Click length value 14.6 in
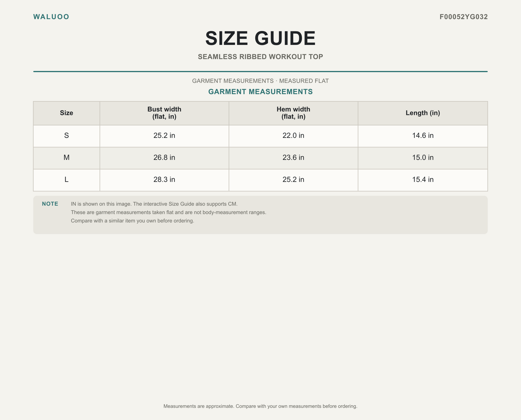This screenshot has height=420, width=521. (423, 136)
